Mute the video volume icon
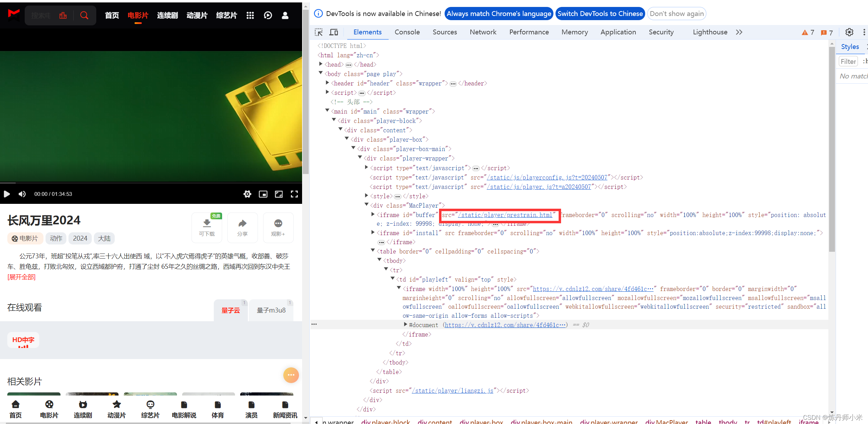Viewport: 868px width, 424px height. click(x=22, y=194)
